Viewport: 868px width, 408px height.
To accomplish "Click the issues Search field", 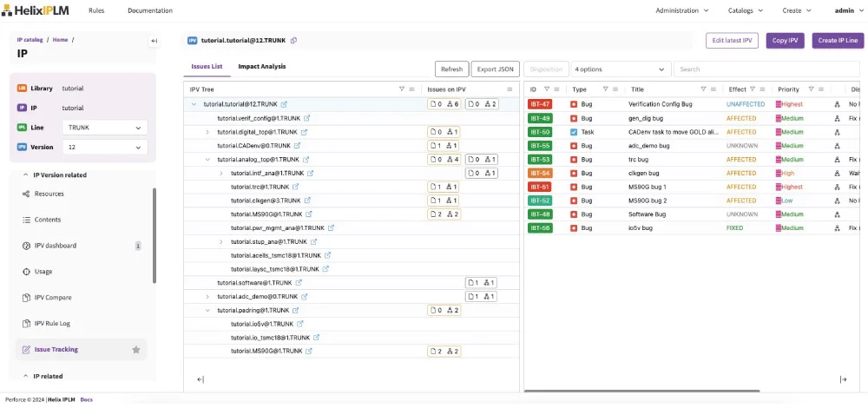I will click(766, 69).
